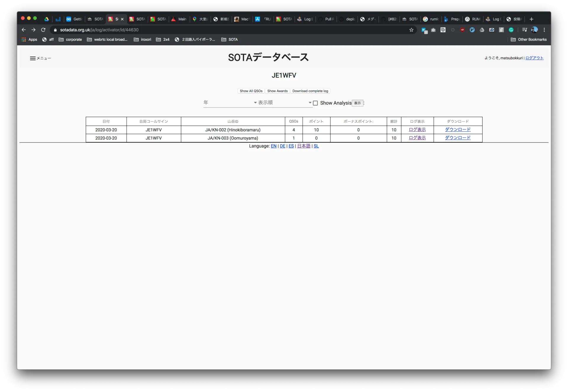Open Chrome three-dot menu
568x392 pixels.
(544, 30)
